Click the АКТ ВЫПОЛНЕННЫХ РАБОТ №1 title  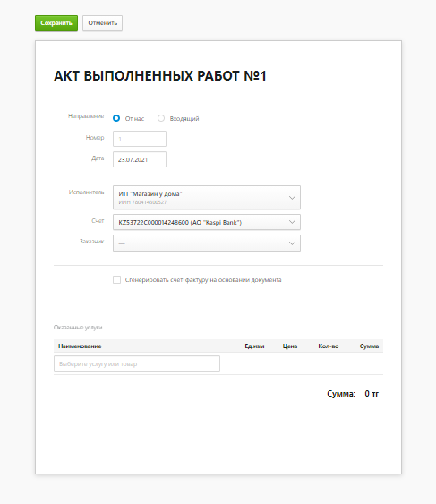point(160,76)
